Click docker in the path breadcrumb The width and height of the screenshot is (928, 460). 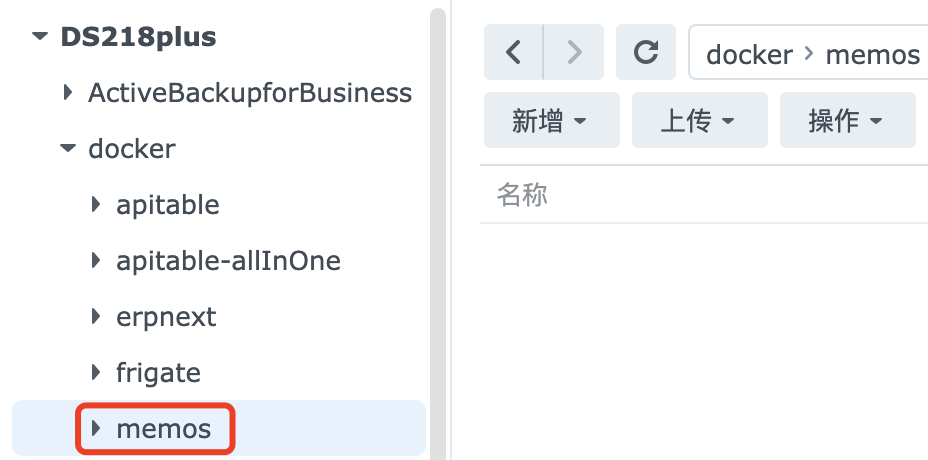tap(749, 54)
